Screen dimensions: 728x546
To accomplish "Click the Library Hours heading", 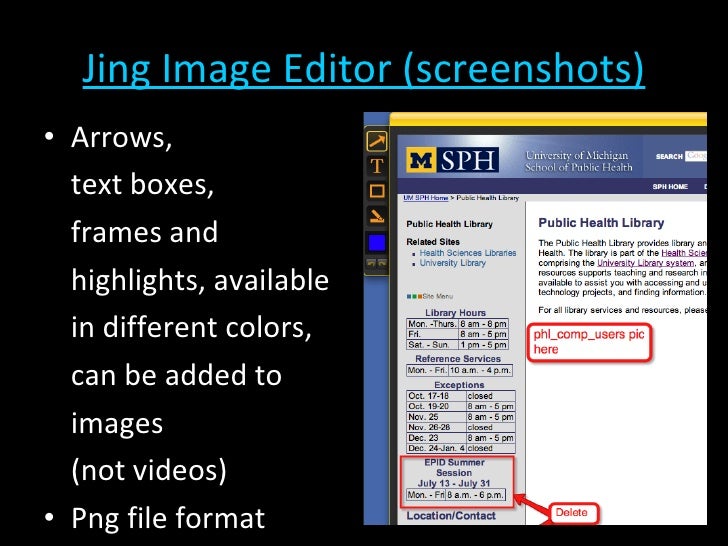I will click(455, 313).
